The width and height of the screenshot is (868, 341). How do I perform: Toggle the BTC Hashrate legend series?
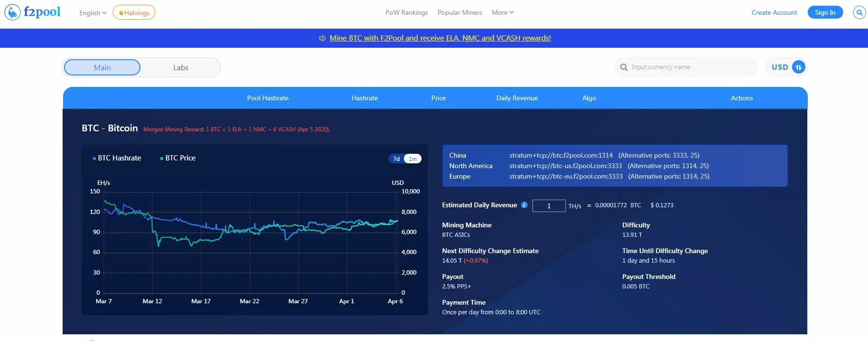[x=117, y=158]
